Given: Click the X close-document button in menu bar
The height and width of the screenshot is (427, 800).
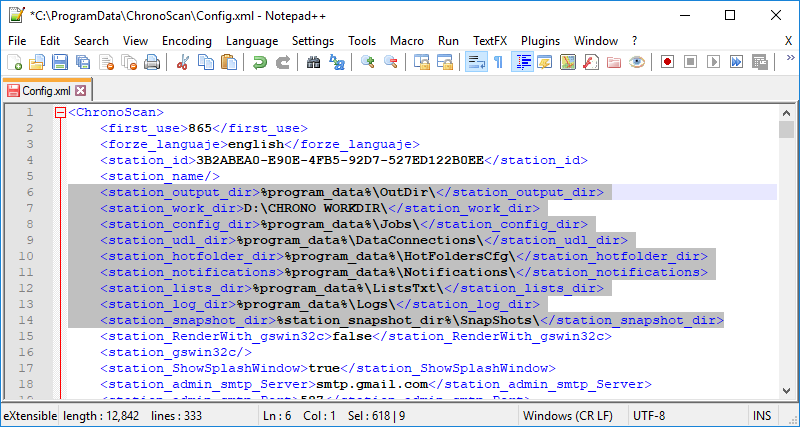Looking at the screenshot, I should (x=788, y=40).
